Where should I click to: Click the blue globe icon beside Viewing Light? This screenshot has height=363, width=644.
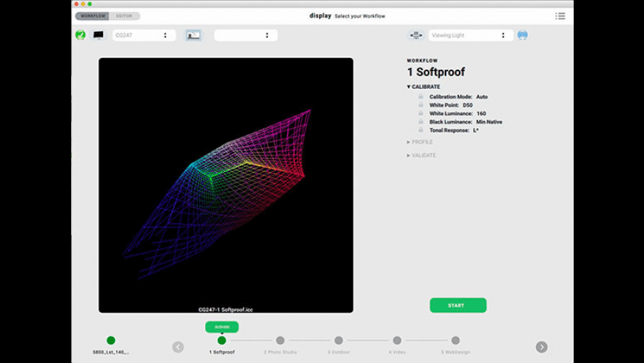click(x=523, y=35)
